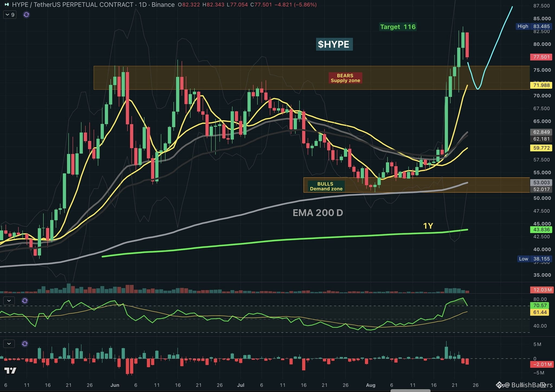Click the Jun month label on the time axis
Viewport: 555px width, 392px height.
(x=115, y=385)
